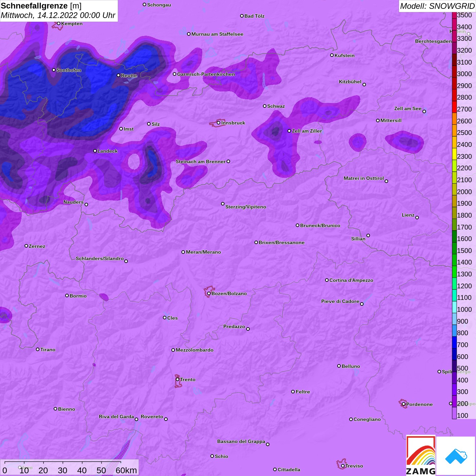Image resolution: width=476 pixels, height=476 pixels.
Task: Select the orange 2500 m legend swatch
Action: tap(454, 130)
